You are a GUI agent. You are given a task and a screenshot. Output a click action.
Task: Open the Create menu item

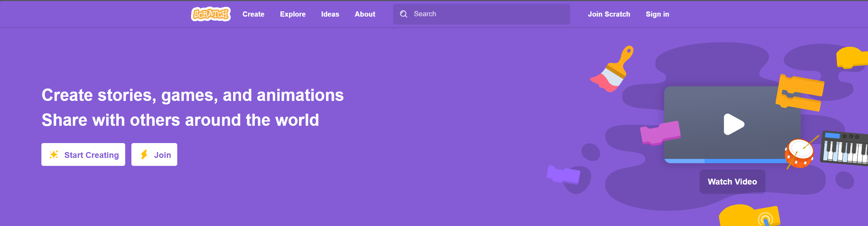(253, 14)
